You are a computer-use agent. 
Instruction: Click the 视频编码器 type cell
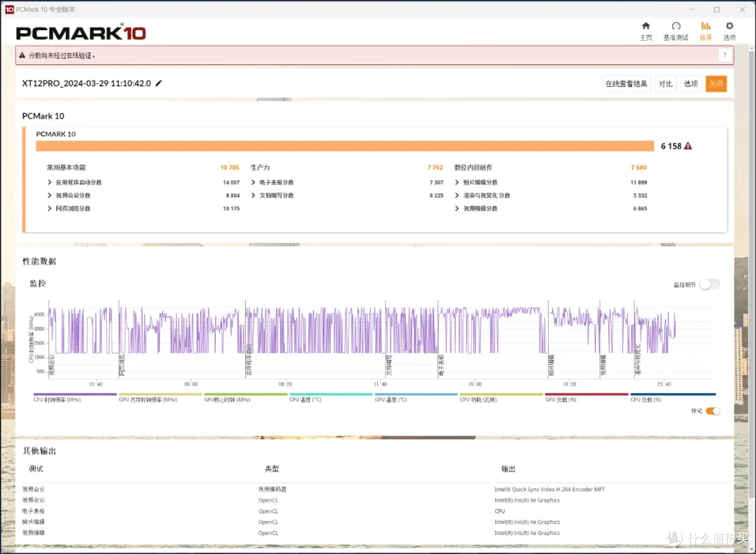pyautogui.click(x=272, y=490)
